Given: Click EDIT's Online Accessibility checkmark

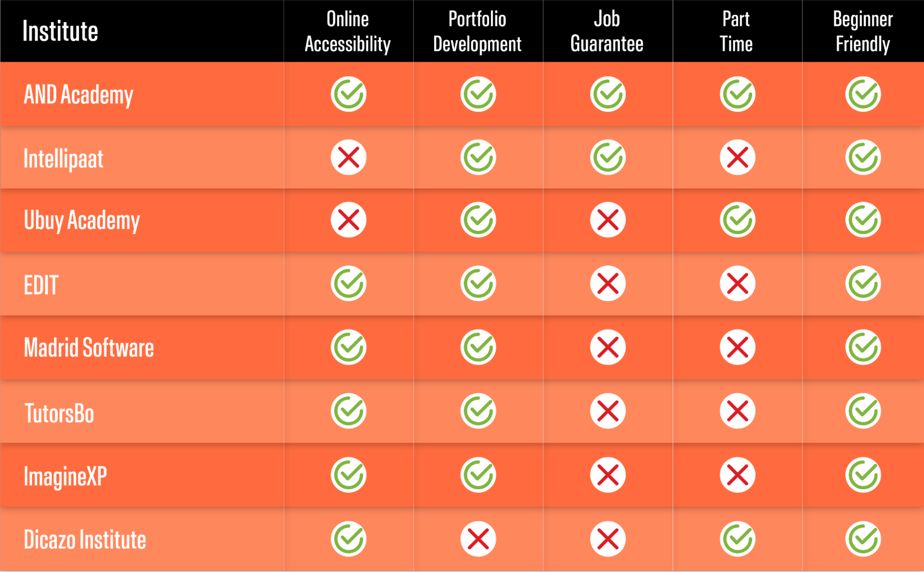Looking at the screenshot, I should [349, 283].
